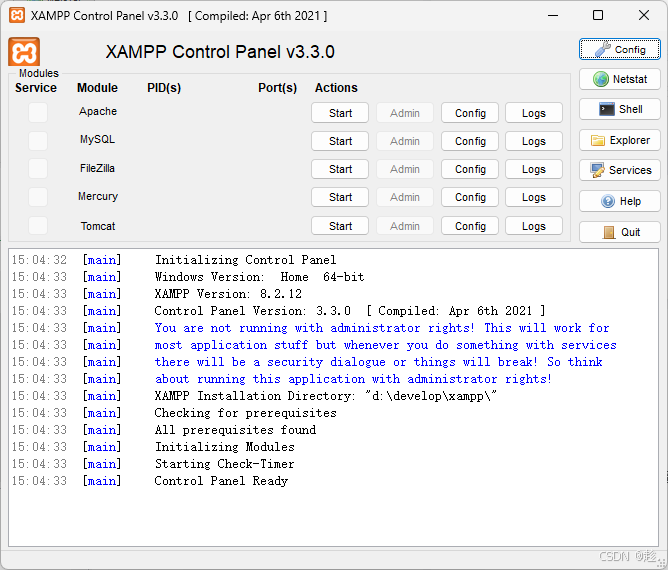The height and width of the screenshot is (570, 668).
Task: Click the Actions column header
Action: tap(336, 88)
